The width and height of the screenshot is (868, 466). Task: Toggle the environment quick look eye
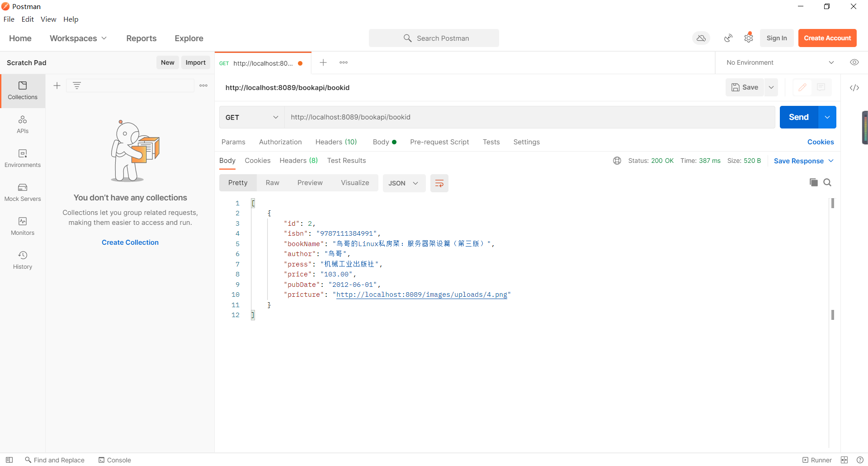tap(854, 62)
